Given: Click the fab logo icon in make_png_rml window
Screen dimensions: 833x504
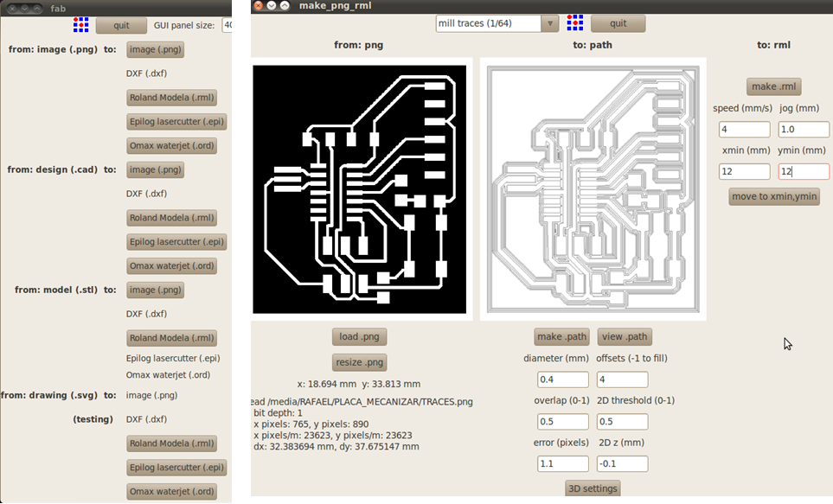Looking at the screenshot, I should [x=575, y=22].
